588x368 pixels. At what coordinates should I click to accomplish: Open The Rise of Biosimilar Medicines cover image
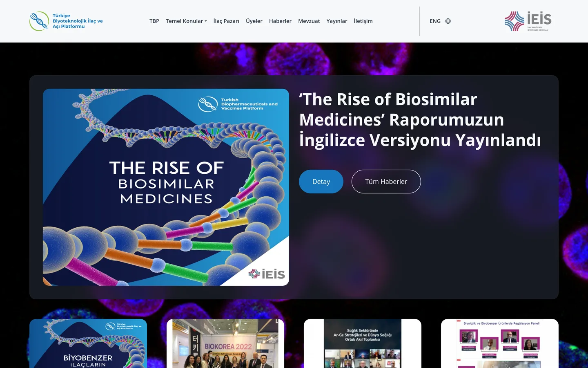(x=166, y=187)
